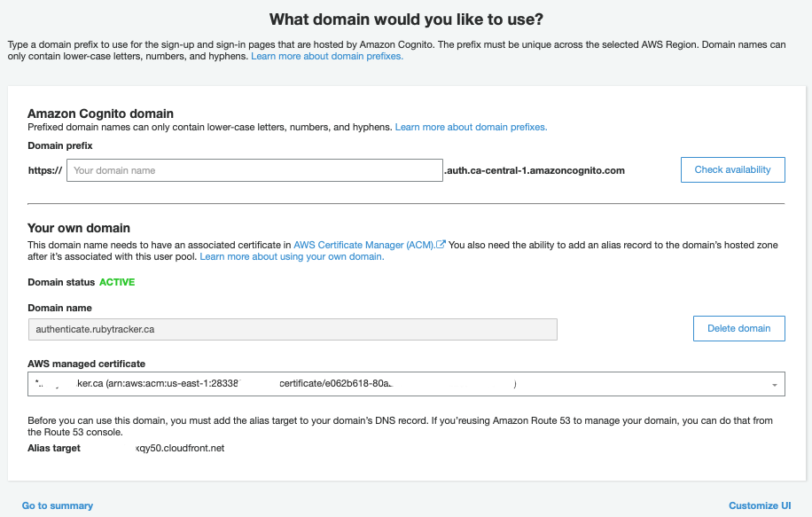Open the AWS managed certificate dropdown
This screenshot has height=517, width=812.
(406, 384)
